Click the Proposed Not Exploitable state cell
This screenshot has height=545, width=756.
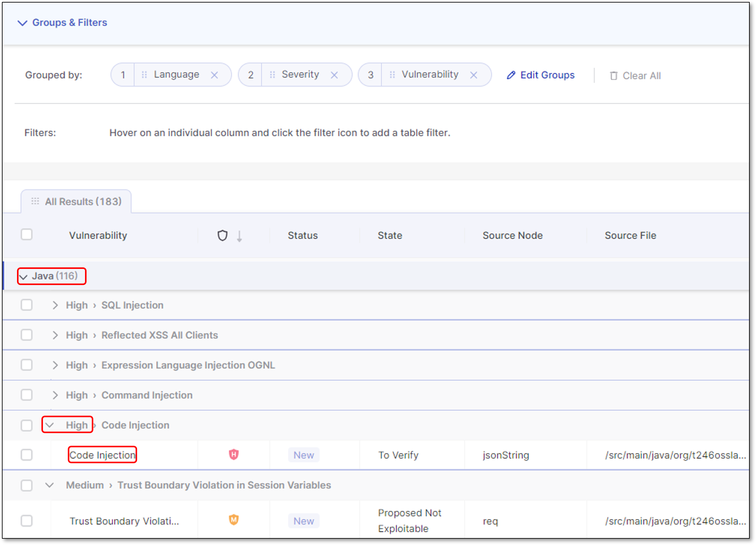[410, 521]
